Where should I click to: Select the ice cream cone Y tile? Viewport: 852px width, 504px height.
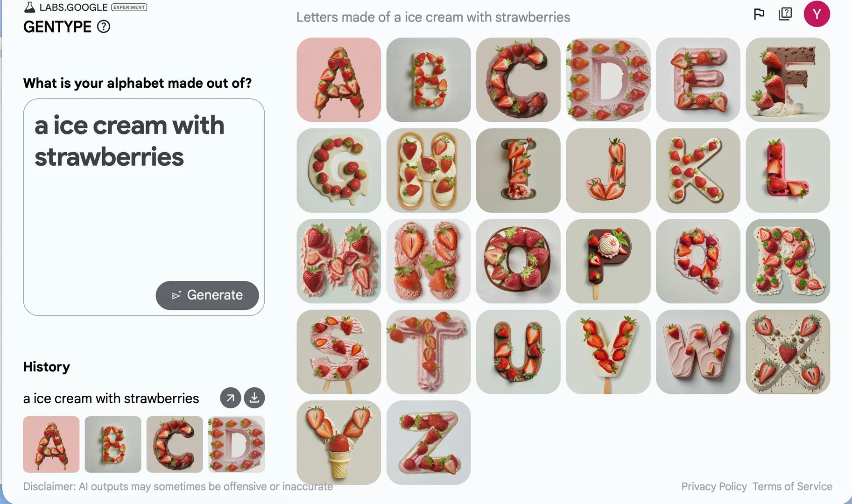[x=338, y=442]
